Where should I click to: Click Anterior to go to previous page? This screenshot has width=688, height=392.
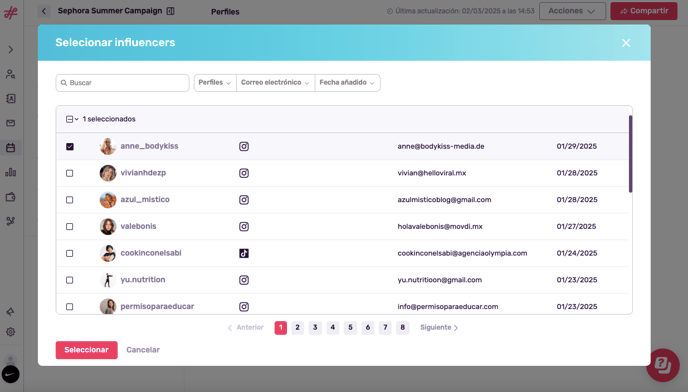click(x=245, y=327)
